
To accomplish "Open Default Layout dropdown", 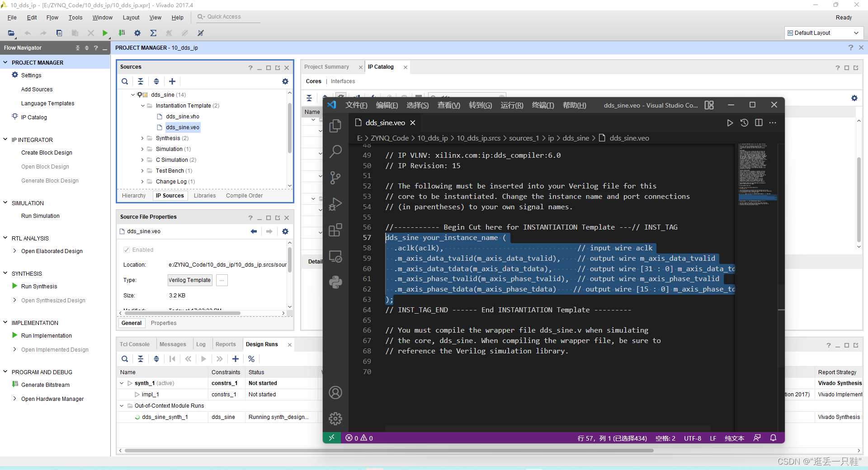I will (x=823, y=33).
